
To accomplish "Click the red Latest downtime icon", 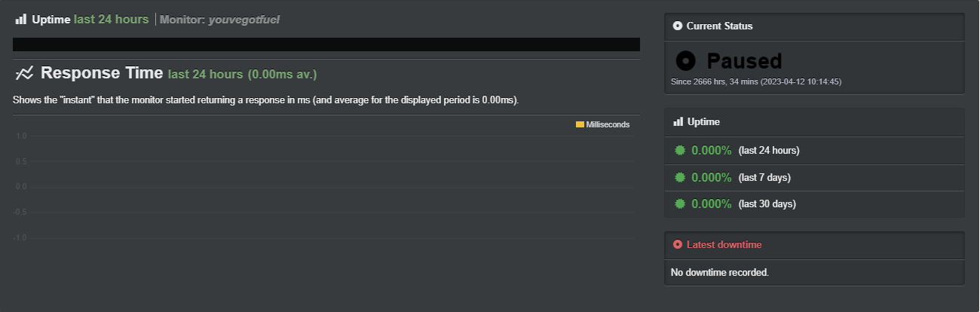I will coord(677,244).
